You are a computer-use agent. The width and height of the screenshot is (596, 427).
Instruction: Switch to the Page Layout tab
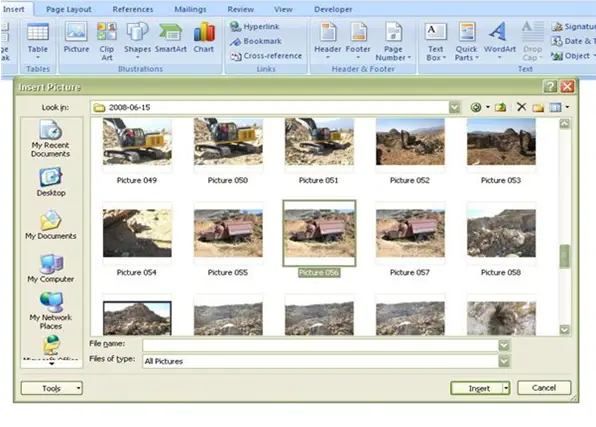click(x=68, y=9)
